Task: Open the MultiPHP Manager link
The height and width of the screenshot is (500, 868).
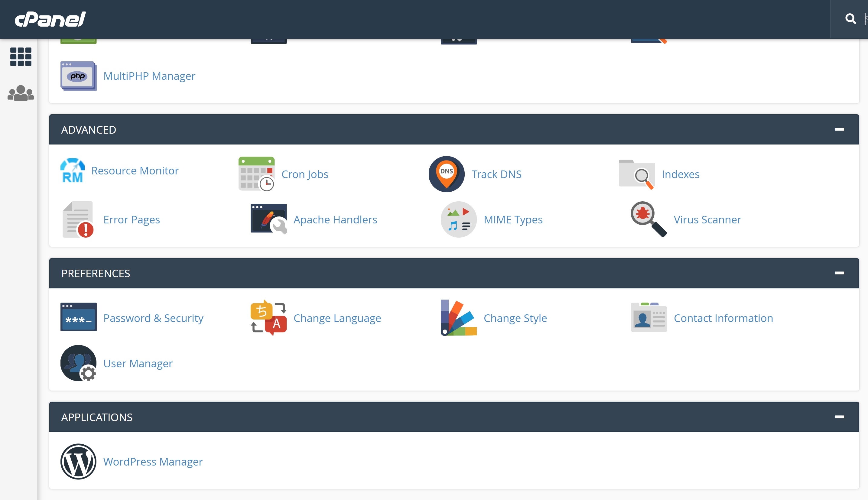Action: click(x=149, y=76)
